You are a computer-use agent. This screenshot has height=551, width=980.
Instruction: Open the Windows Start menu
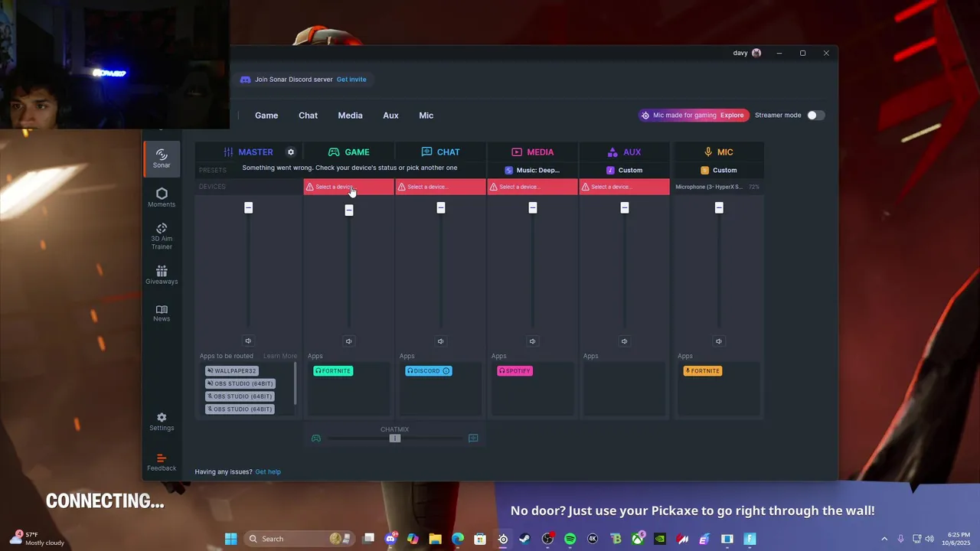pos(230,539)
